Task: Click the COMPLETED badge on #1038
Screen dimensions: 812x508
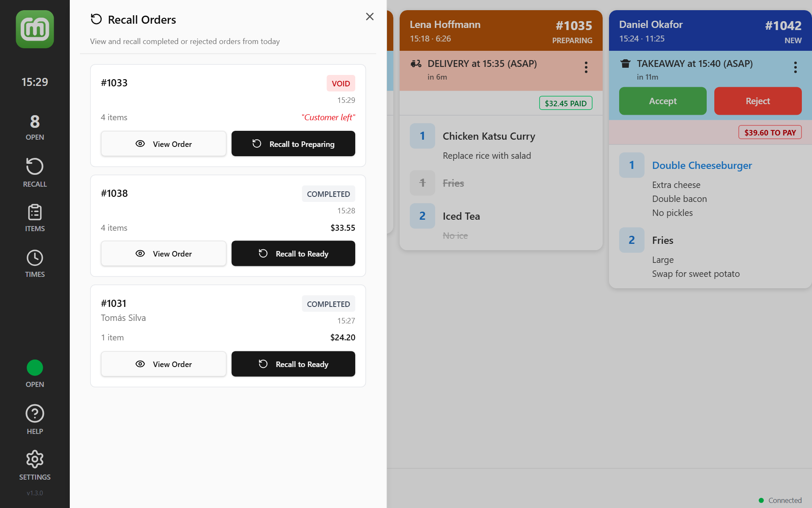Action: [328, 194]
